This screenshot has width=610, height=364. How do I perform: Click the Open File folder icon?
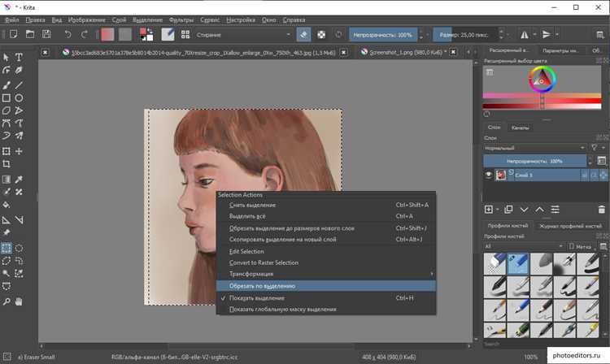coord(30,35)
